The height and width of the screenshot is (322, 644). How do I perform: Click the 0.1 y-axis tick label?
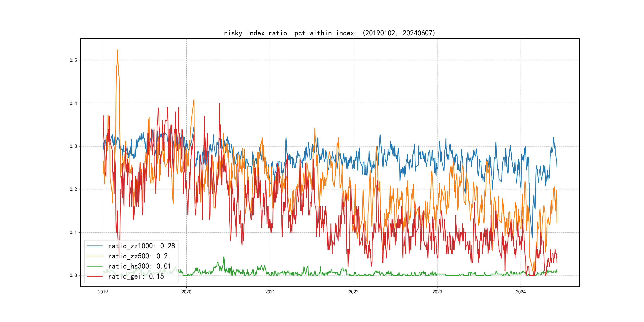(73, 232)
